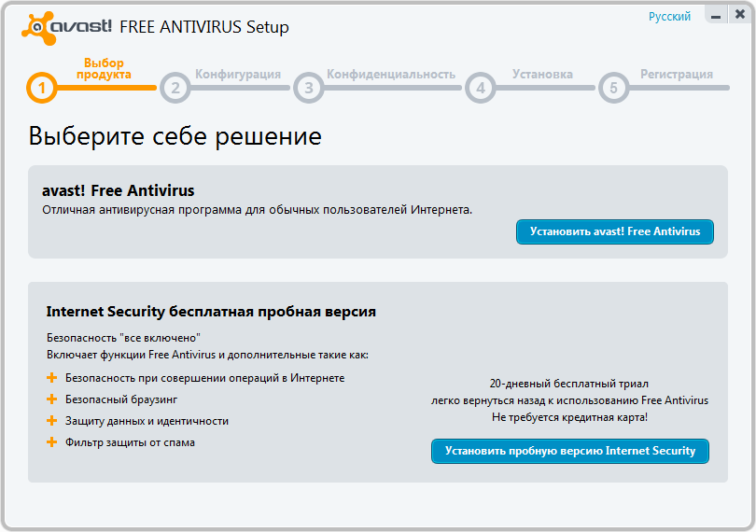The height and width of the screenshot is (532, 756).
Task: Open the Регистрация step label
Action: click(x=676, y=74)
